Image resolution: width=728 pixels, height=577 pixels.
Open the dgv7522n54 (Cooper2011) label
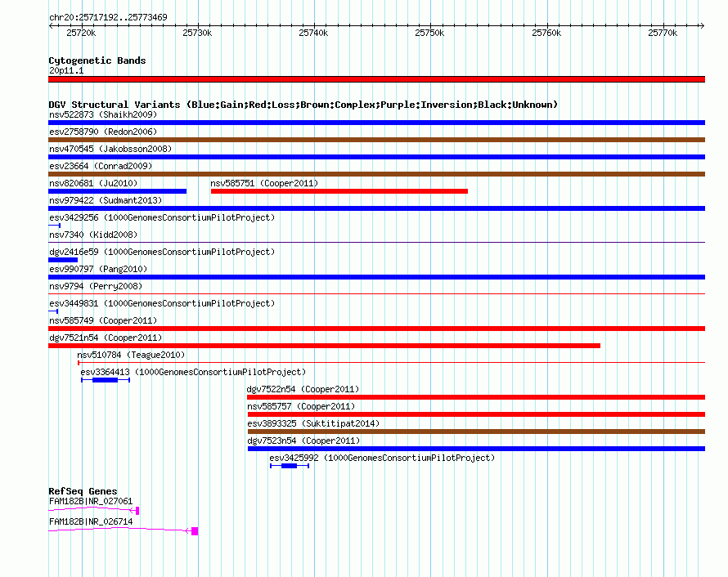point(303,389)
